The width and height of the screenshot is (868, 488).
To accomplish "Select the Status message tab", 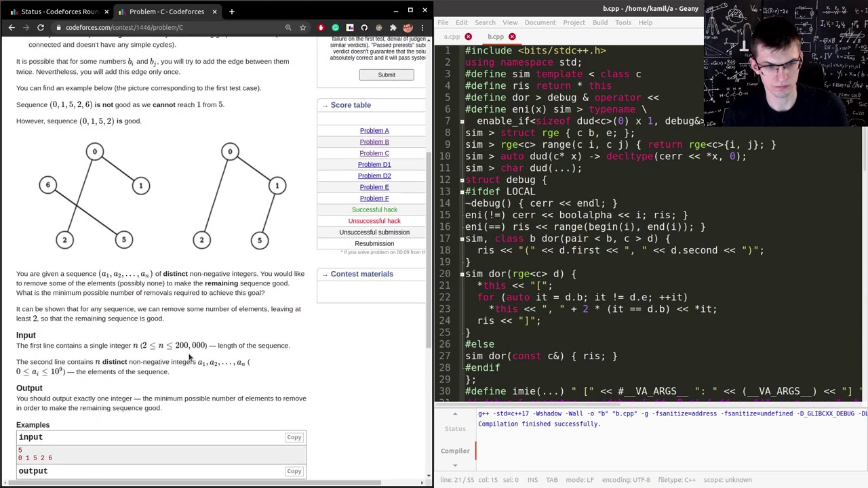I will [455, 429].
